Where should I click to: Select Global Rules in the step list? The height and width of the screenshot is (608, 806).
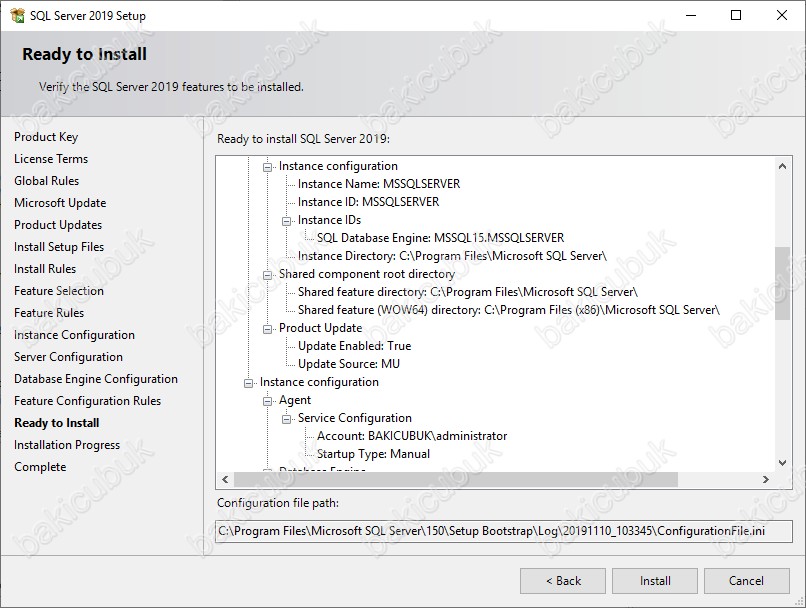tap(47, 181)
